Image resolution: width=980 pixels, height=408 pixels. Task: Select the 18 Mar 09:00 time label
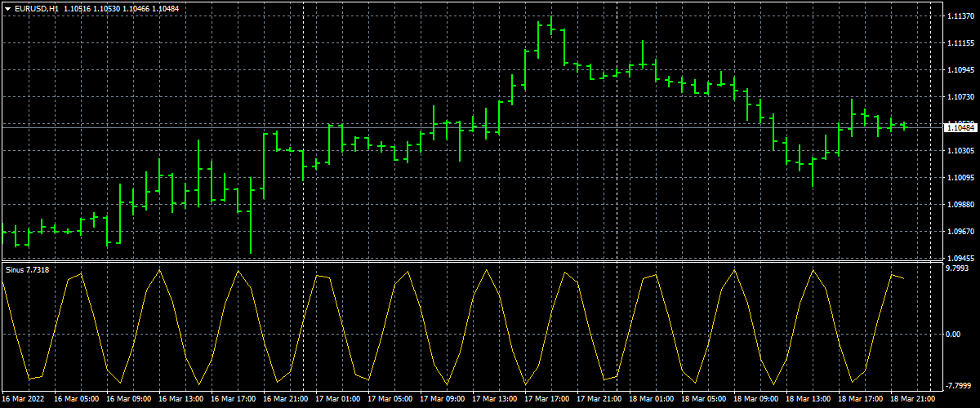pos(755,400)
